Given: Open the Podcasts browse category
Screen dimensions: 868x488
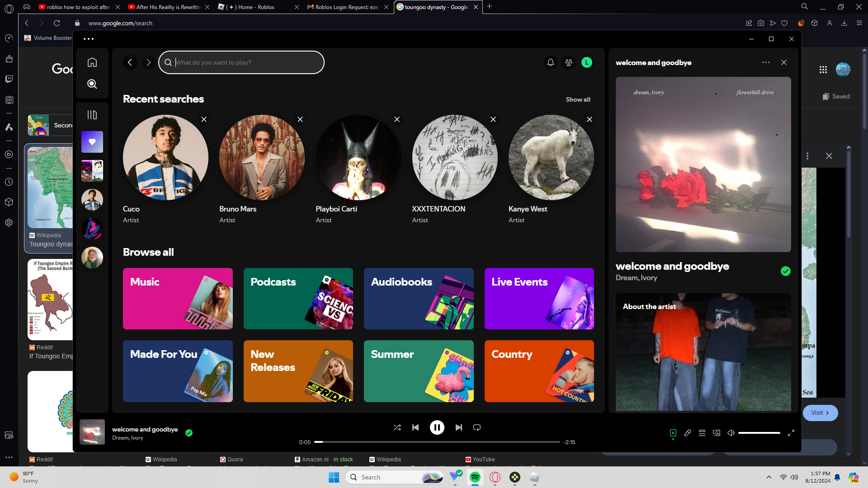Looking at the screenshot, I should coord(298,299).
